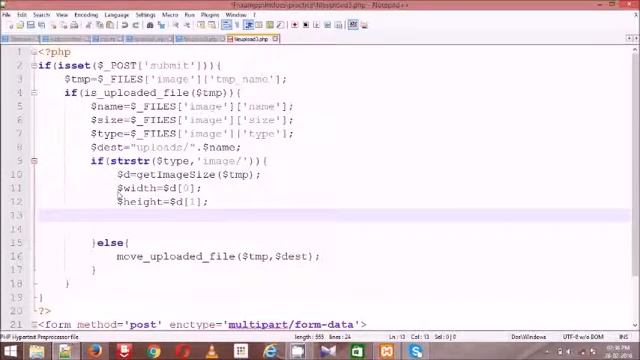
Task: Open the Window menu
Action: pos(236,15)
